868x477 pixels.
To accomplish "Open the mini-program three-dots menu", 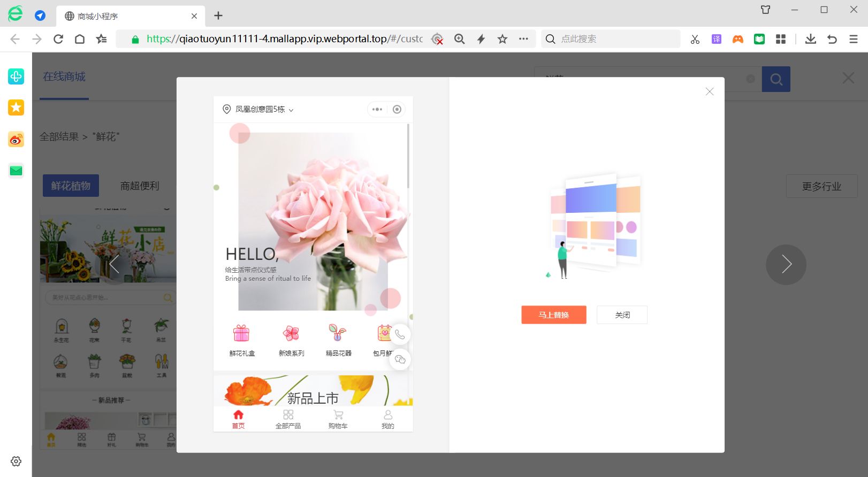I will click(377, 110).
